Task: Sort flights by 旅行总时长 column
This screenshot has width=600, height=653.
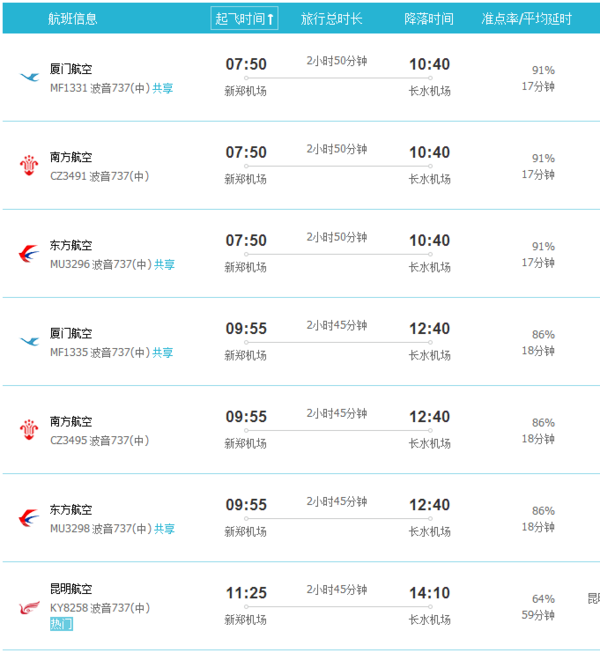Action: [x=331, y=18]
